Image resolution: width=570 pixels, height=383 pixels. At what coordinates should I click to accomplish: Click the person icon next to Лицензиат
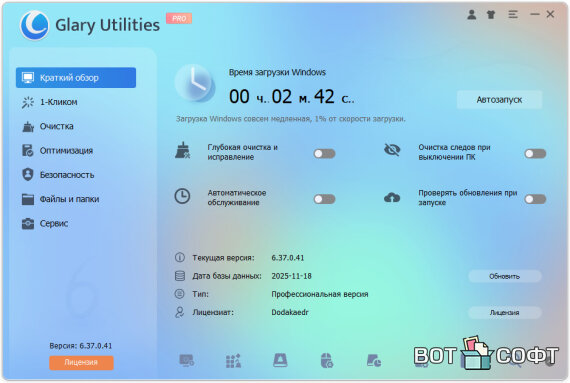point(180,312)
